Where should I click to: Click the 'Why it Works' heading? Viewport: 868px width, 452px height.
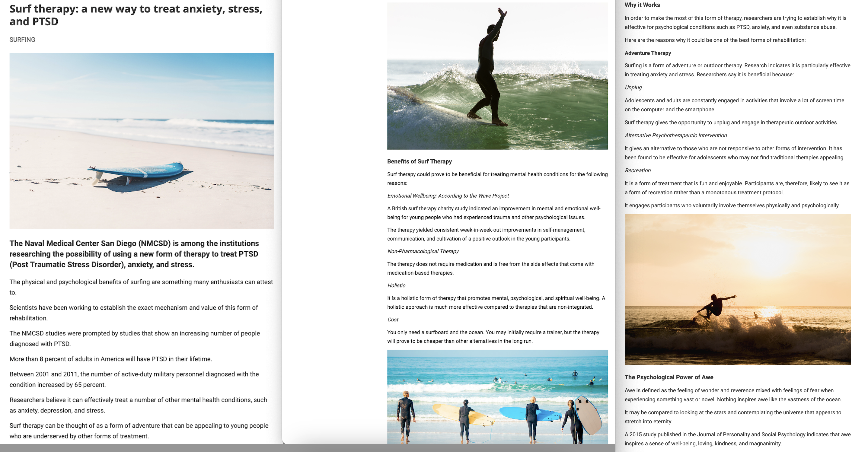pyautogui.click(x=642, y=5)
